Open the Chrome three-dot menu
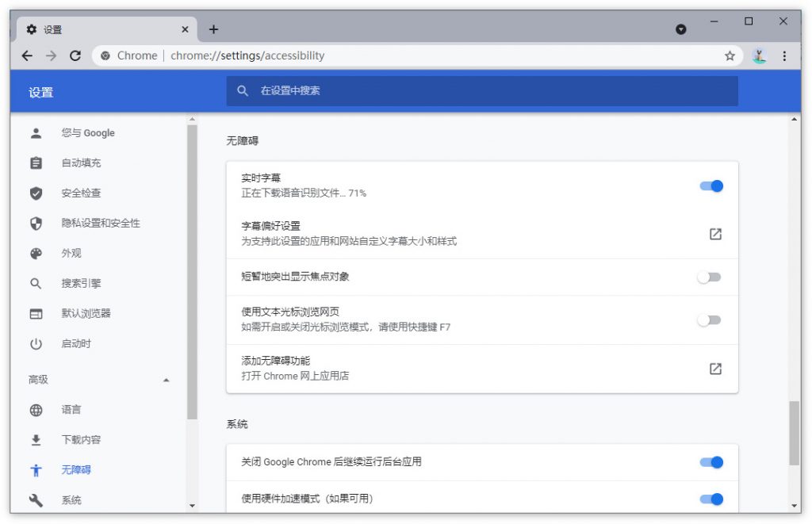Screen dimensions: 812x524 point(784,55)
